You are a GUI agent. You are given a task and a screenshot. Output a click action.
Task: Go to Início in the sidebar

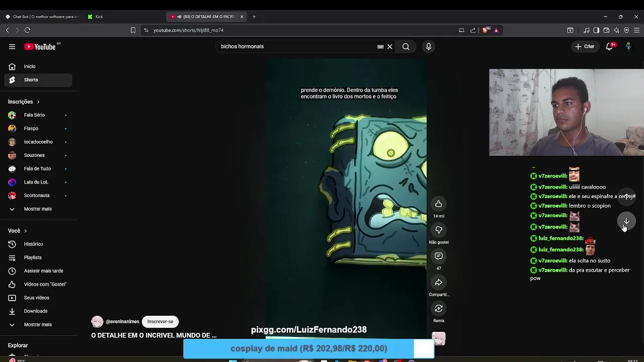coord(38,66)
